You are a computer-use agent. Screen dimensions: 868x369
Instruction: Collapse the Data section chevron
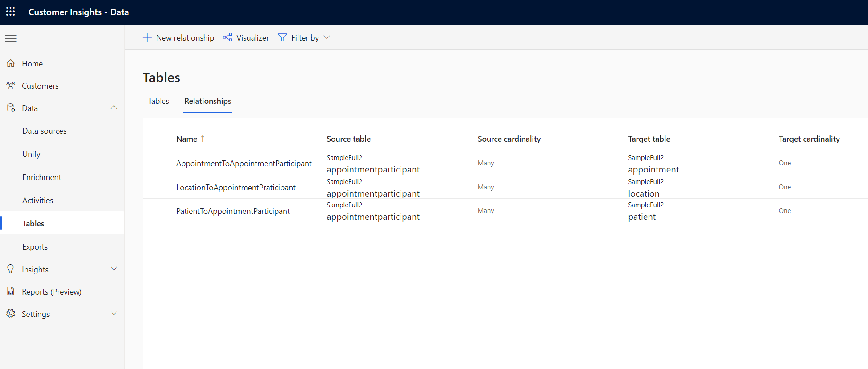click(114, 107)
